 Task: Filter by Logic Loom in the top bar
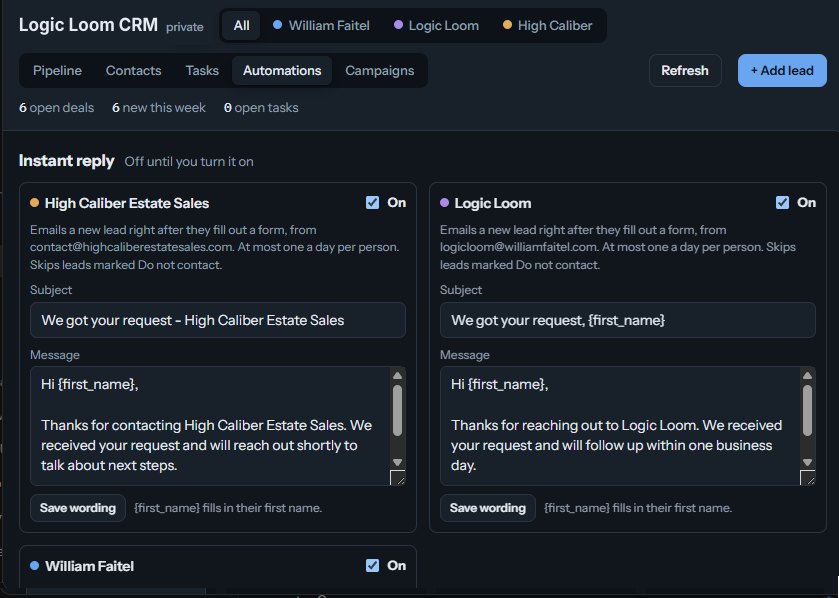click(436, 25)
